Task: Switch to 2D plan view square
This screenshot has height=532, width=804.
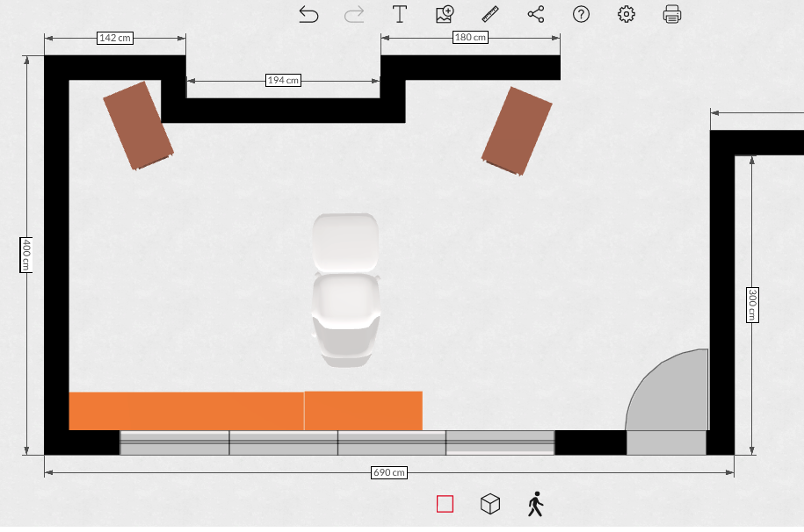Action: point(445,504)
